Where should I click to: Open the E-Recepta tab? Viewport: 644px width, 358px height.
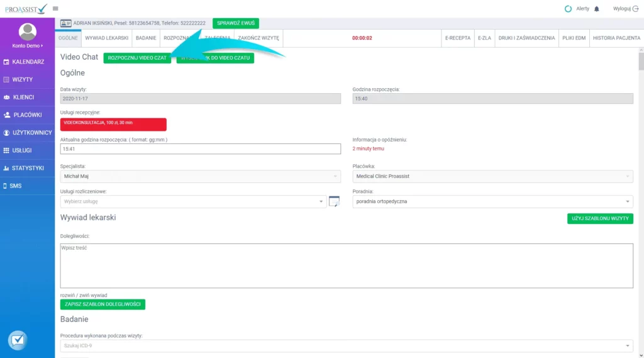pyautogui.click(x=457, y=38)
